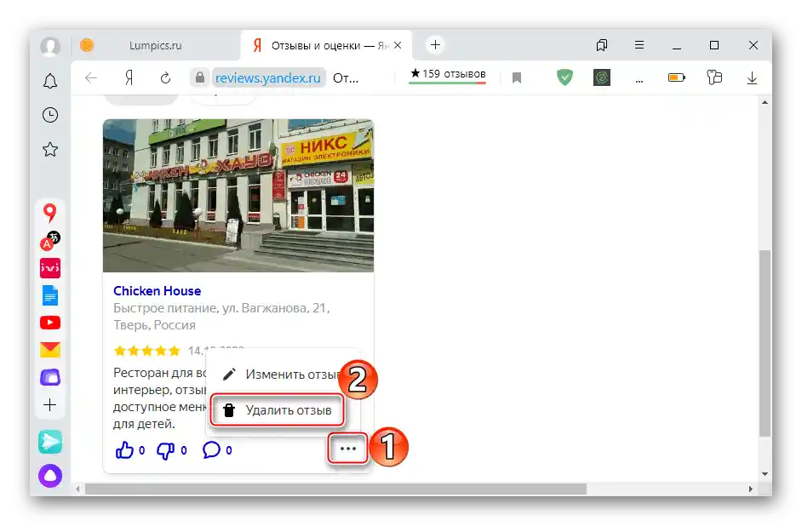Go back with the back arrow
Image resolution: width=802 pixels, height=532 pixels.
coord(91,77)
